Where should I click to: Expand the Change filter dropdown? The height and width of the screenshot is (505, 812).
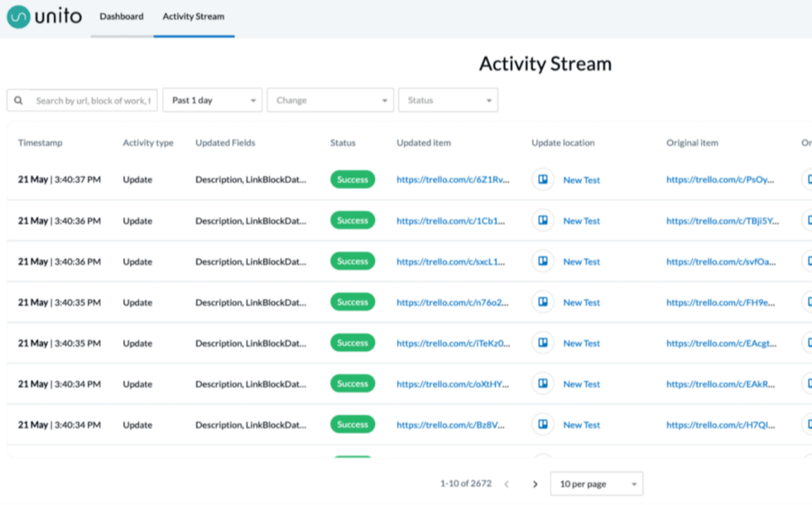(330, 100)
